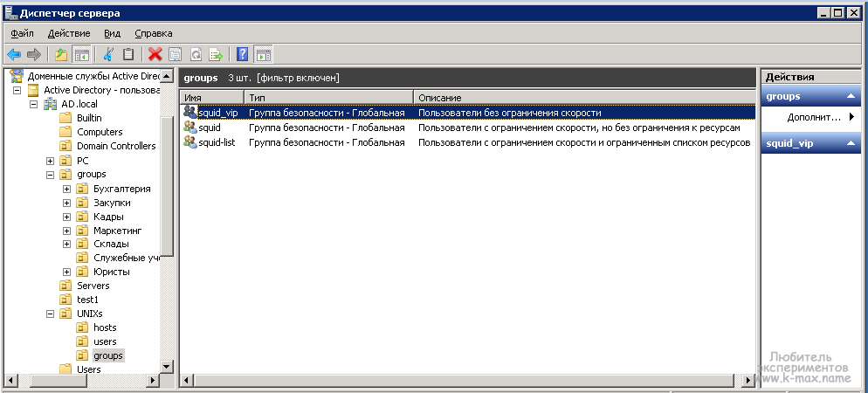
Task: Go up one level with folder-arrow icon
Action: 61,54
